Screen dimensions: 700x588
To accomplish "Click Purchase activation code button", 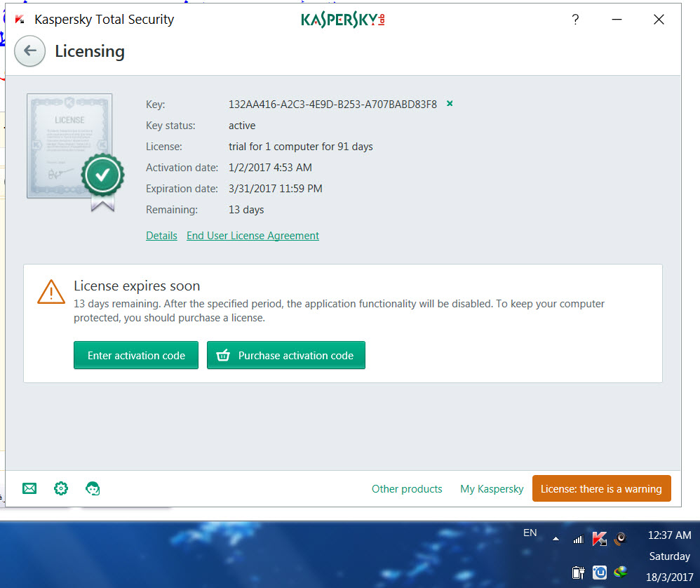I will 286,355.
